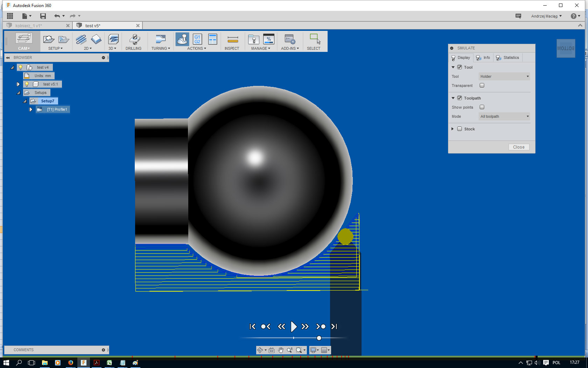Image resolution: width=588 pixels, height=368 pixels.
Task: Click the Redo arrow
Action: (x=72, y=16)
